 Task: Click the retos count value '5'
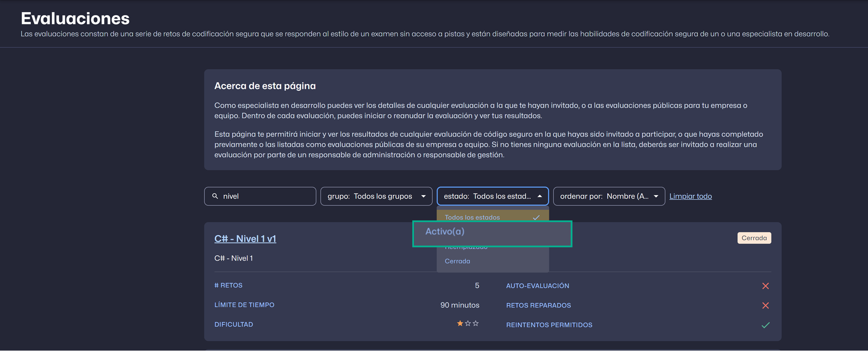tap(477, 285)
